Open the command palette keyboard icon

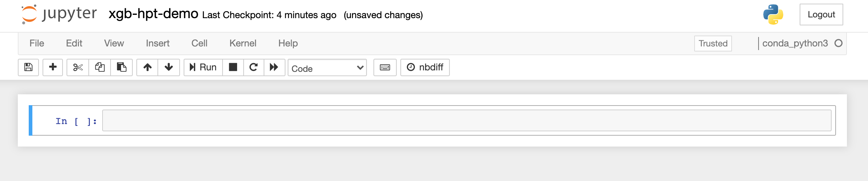[385, 67]
